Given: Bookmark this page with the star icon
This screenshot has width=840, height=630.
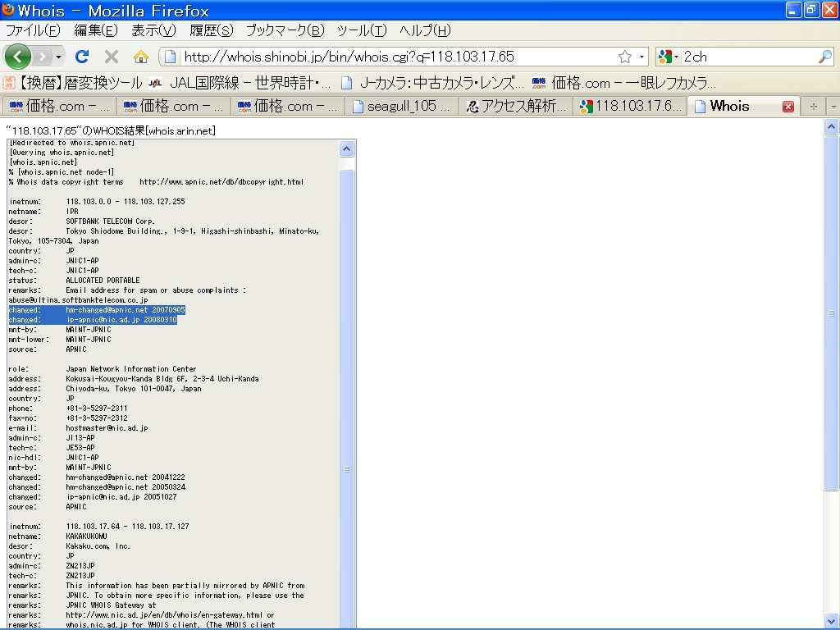Looking at the screenshot, I should click(x=624, y=57).
